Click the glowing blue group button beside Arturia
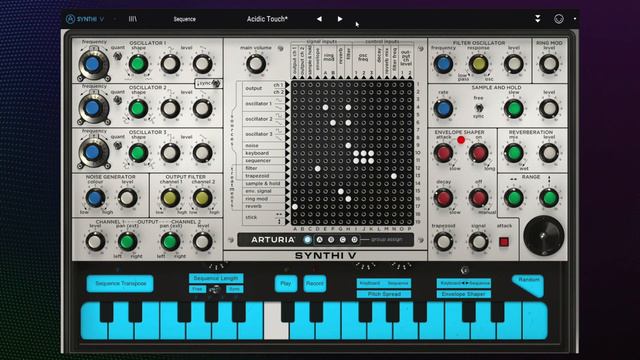 (x=308, y=240)
